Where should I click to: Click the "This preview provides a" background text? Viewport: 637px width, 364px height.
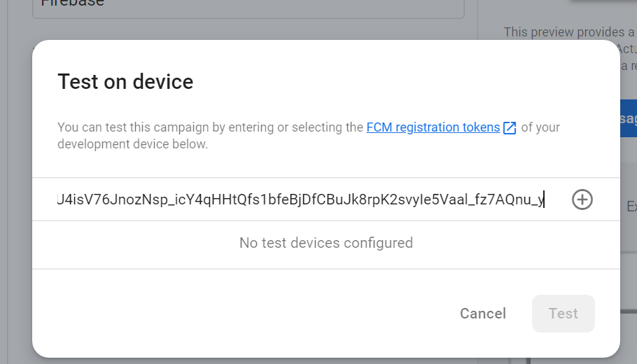(568, 32)
